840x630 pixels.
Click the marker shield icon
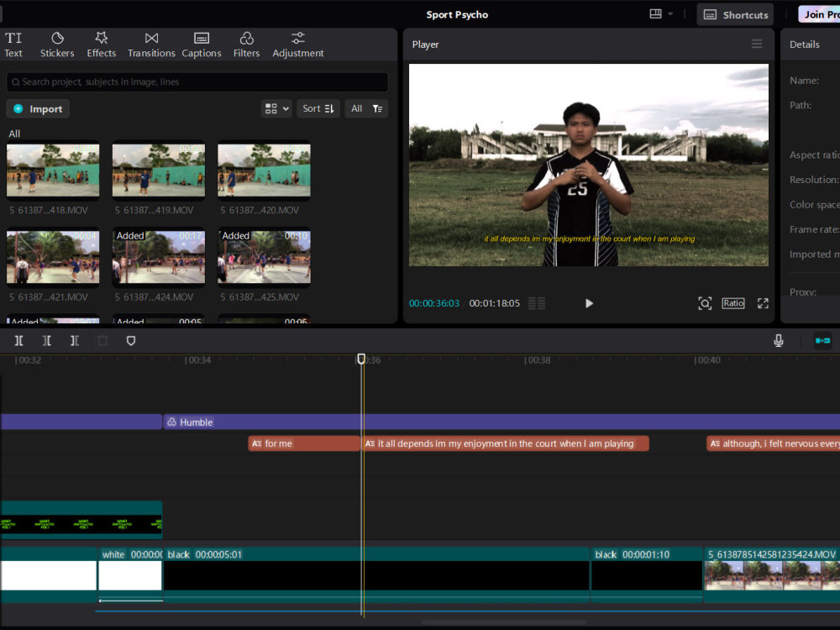tap(131, 341)
